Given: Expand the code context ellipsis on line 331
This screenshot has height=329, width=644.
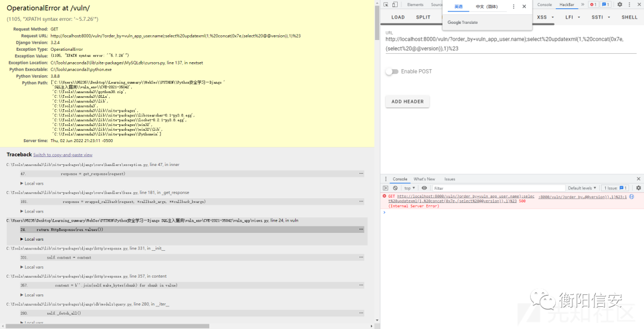Looking at the screenshot, I should coord(361,257).
